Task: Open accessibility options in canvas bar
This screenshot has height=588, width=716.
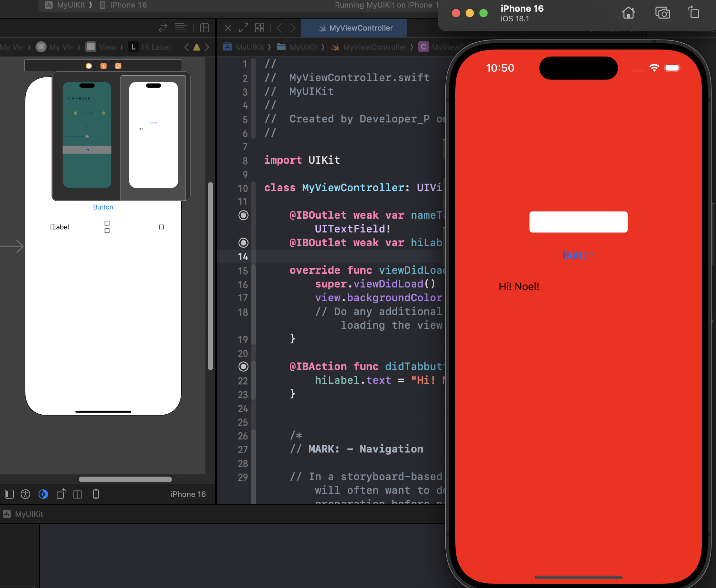Action: (x=25, y=494)
